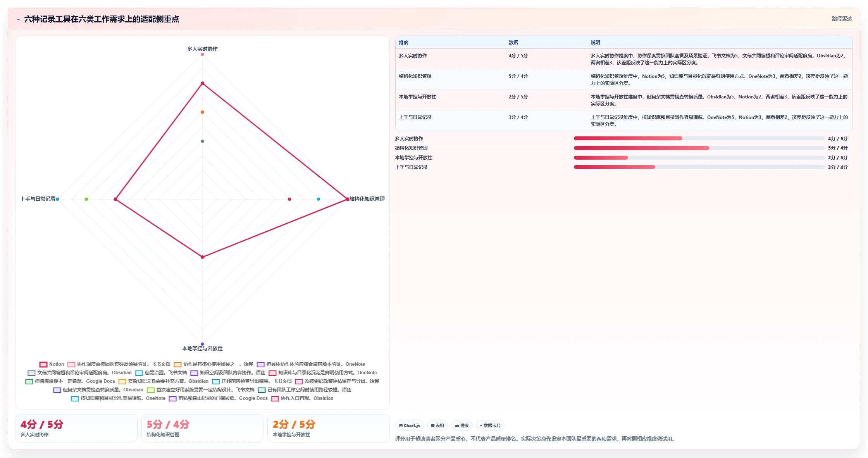Click the 多人实时协作 progress bar

tap(699, 138)
